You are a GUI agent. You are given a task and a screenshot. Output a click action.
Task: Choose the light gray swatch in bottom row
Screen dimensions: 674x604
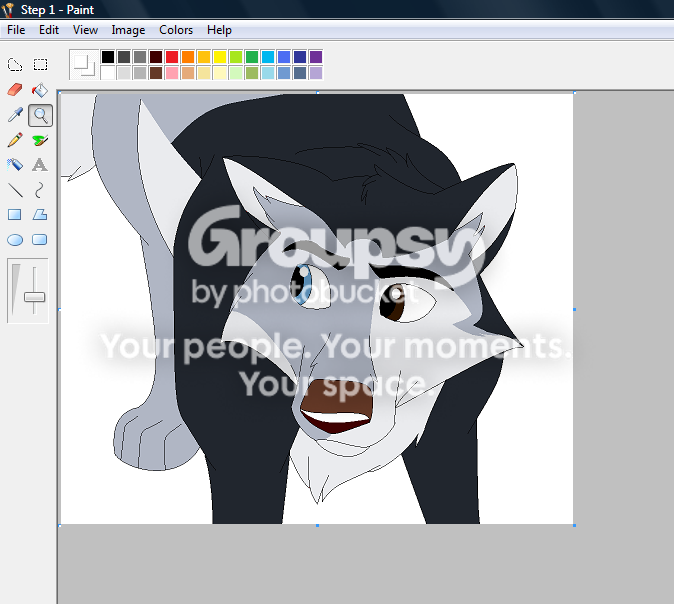click(124, 73)
